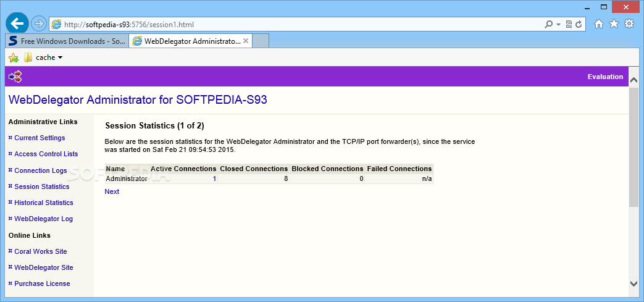Open the Tools gear icon

pyautogui.click(x=629, y=24)
